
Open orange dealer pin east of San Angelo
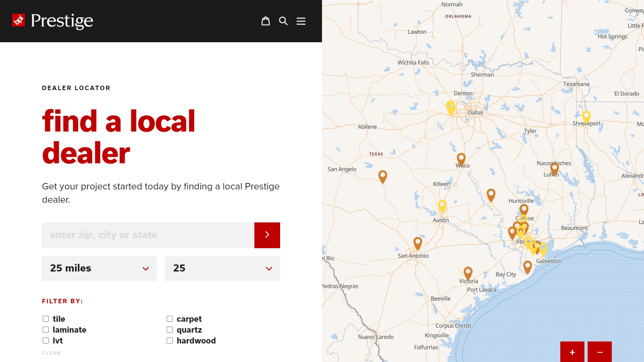(383, 177)
